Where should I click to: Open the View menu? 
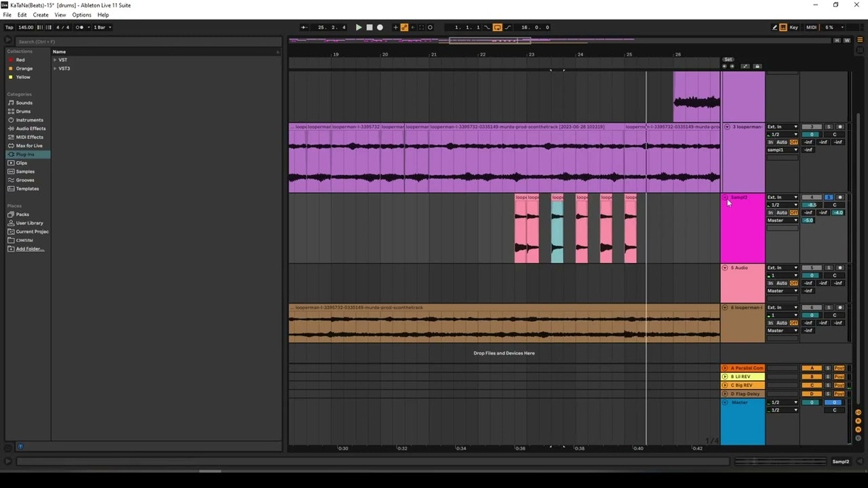(x=60, y=14)
